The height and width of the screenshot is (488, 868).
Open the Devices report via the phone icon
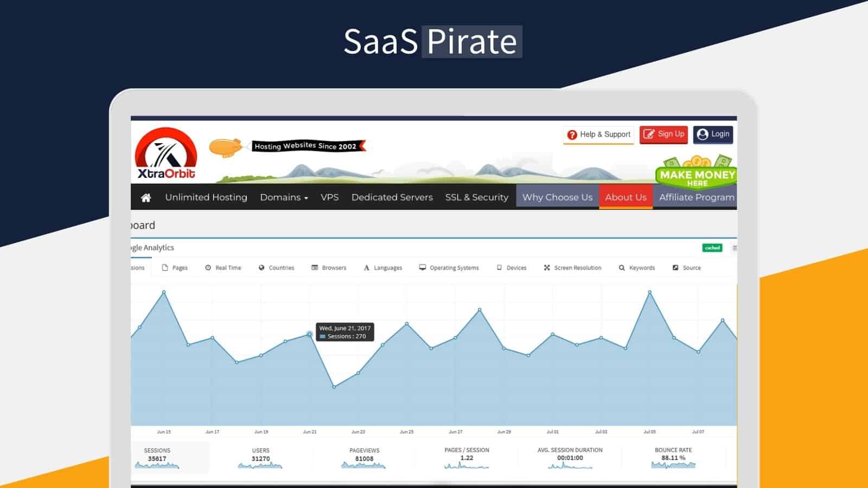pyautogui.click(x=499, y=267)
